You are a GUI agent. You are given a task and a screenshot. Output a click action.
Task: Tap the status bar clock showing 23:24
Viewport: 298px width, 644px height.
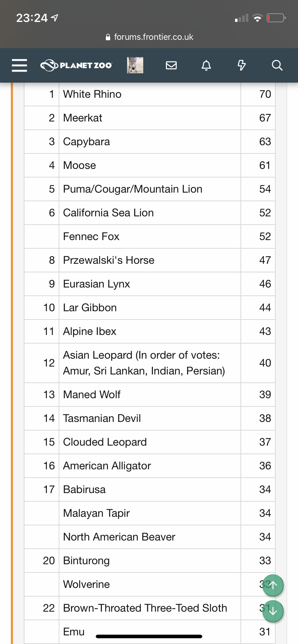(x=32, y=18)
